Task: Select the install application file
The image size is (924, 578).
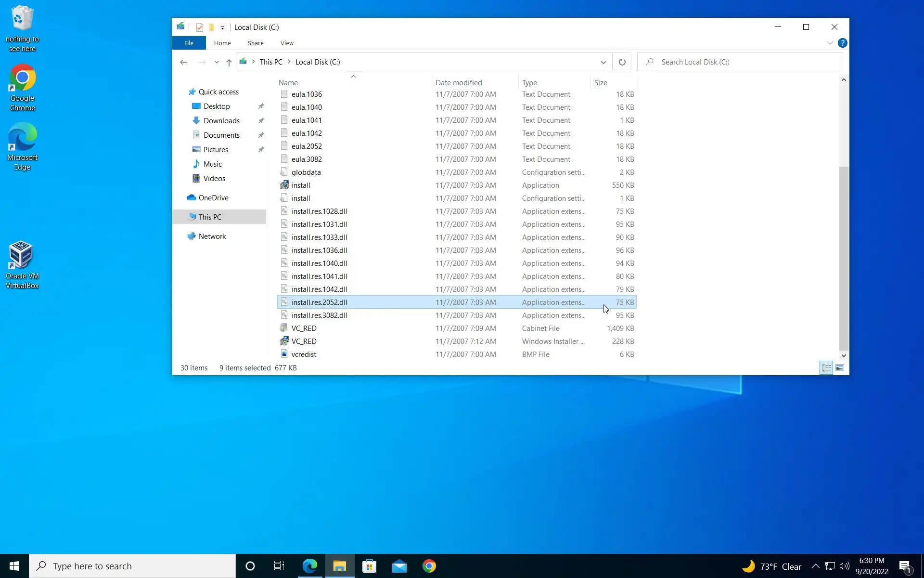Action: pyautogui.click(x=301, y=185)
